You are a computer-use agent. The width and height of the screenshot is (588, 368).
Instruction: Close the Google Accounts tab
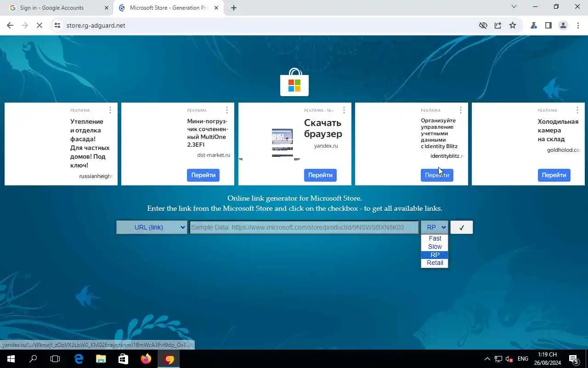[x=107, y=8]
